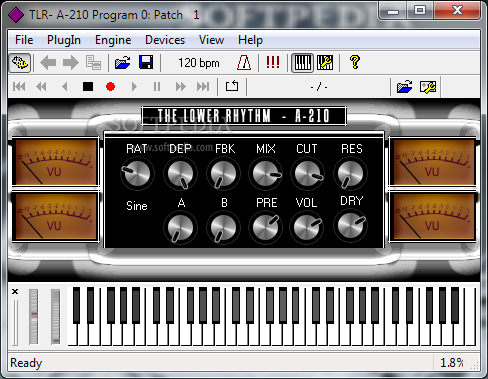
Task: Click the DEP knob
Action: pos(180,174)
